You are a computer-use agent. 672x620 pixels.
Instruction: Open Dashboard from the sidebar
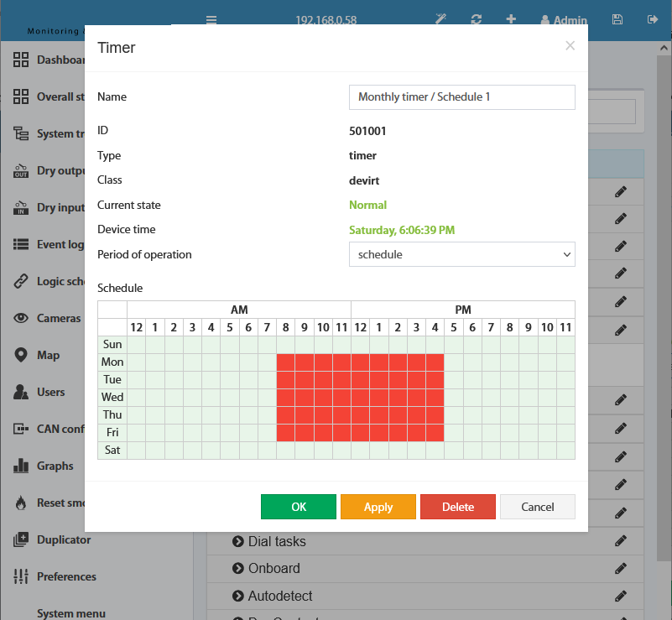pos(49,60)
